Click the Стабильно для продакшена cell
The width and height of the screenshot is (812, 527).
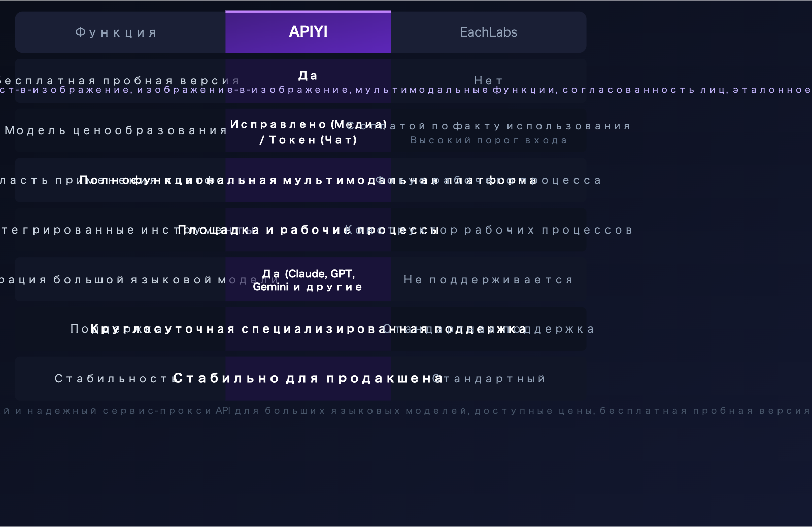308,378
